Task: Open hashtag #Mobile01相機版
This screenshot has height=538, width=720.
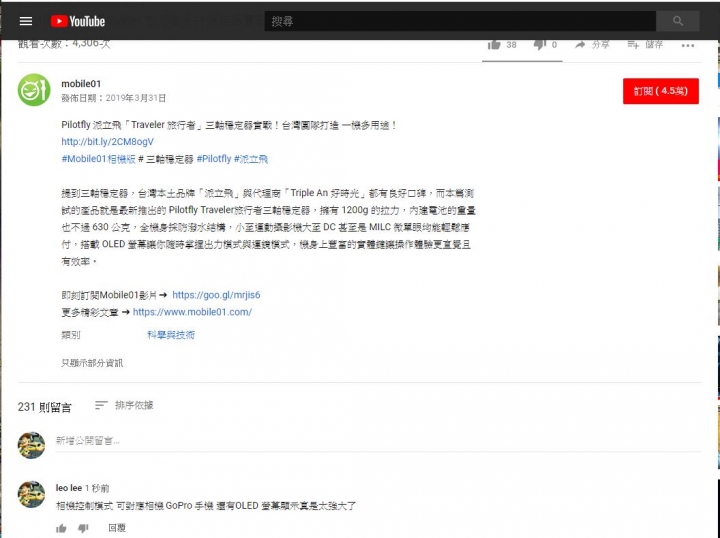Action: 98,159
